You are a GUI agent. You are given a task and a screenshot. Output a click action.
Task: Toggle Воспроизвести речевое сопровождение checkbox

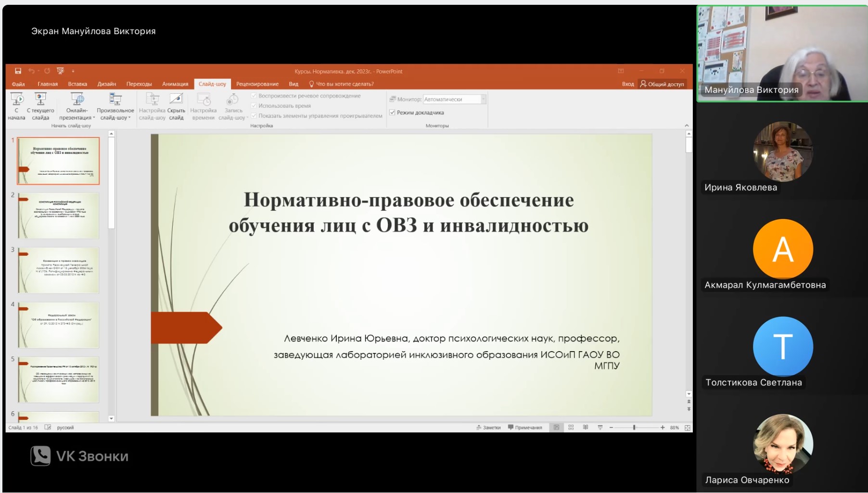click(254, 96)
